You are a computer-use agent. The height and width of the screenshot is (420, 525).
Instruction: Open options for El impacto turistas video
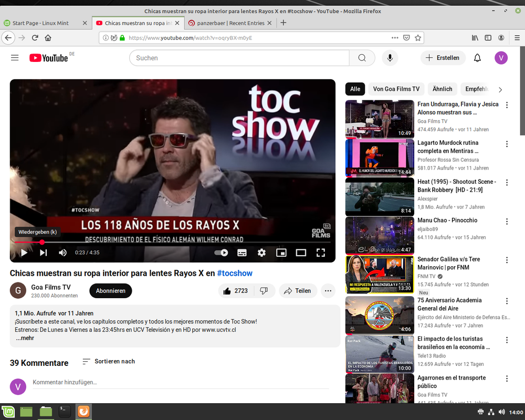point(507,340)
